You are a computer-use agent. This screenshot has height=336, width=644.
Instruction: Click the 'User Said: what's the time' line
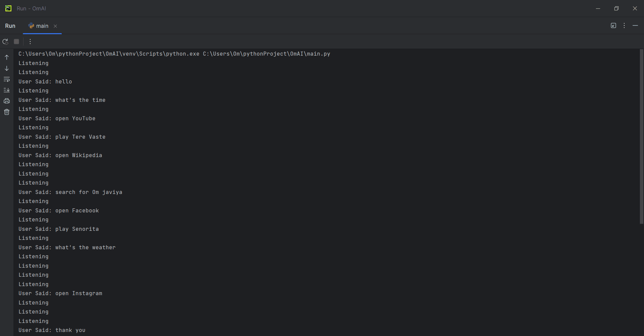pos(62,100)
